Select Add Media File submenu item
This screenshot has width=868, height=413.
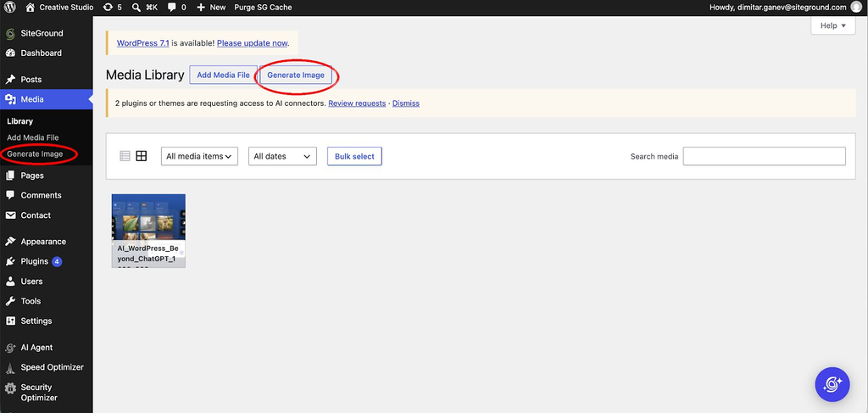33,137
